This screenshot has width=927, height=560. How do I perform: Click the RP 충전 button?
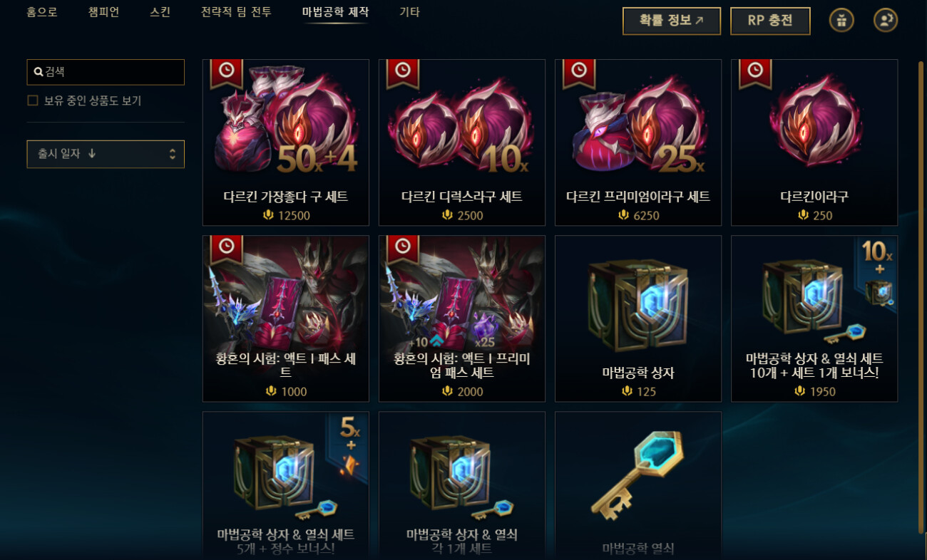click(770, 21)
